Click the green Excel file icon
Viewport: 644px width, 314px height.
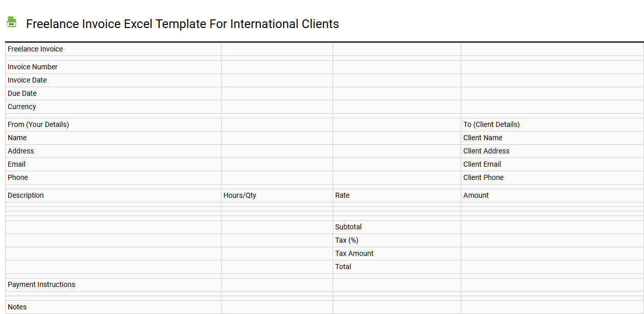pos(11,22)
